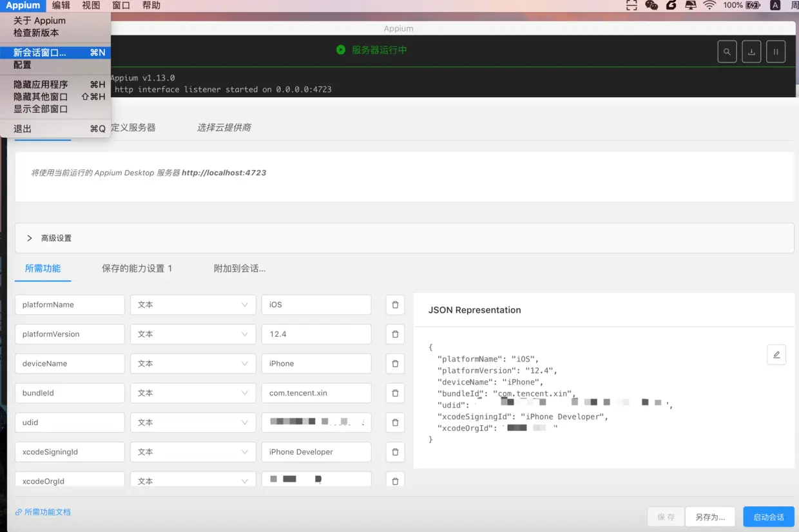The height and width of the screenshot is (532, 799).
Task: Delete the deviceName capability row
Action: click(395, 364)
